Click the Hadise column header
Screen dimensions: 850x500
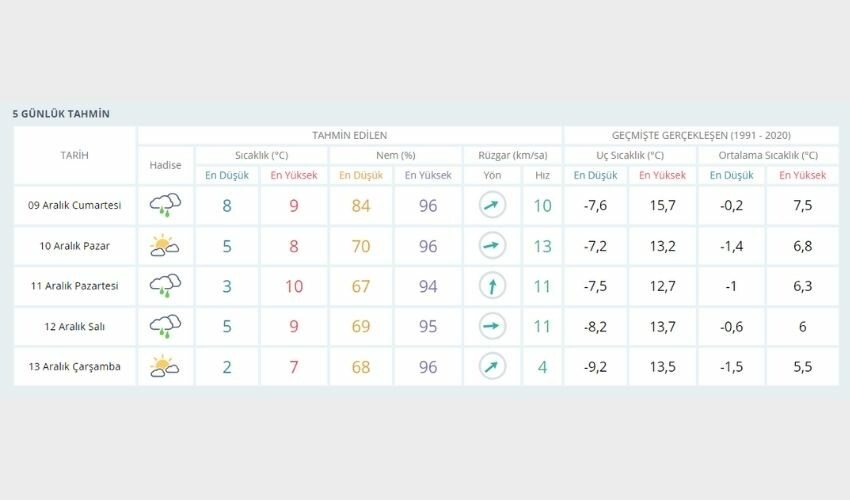165,165
